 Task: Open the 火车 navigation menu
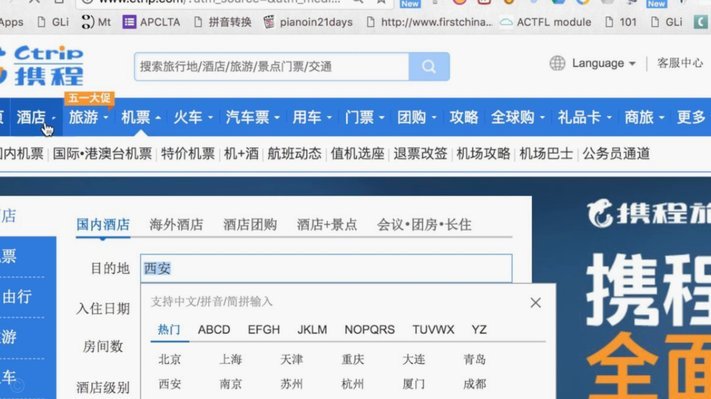click(x=193, y=117)
